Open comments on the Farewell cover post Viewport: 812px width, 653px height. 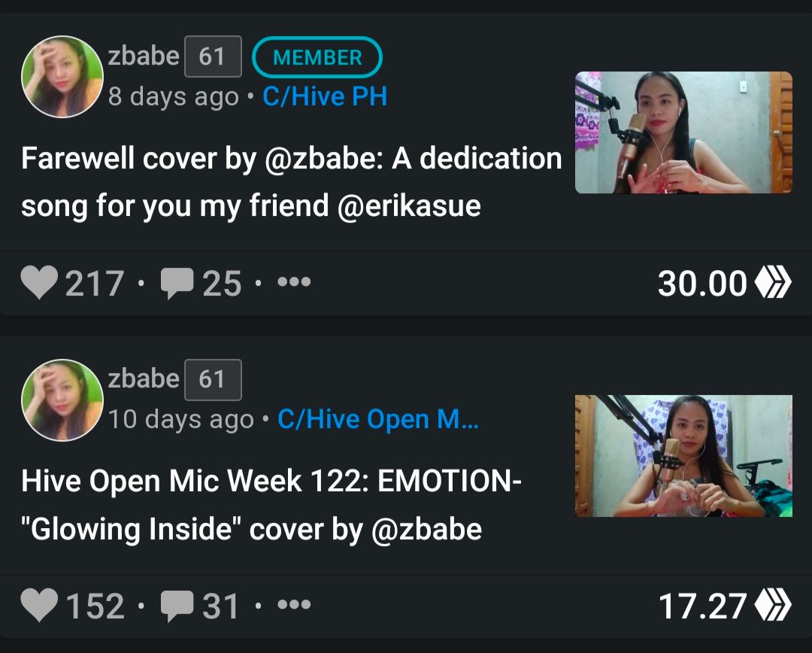tap(177, 283)
